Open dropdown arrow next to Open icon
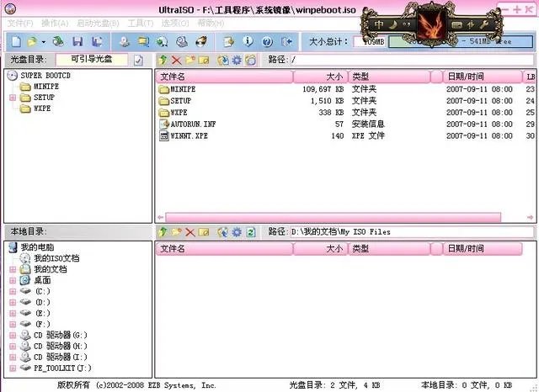 pos(43,40)
